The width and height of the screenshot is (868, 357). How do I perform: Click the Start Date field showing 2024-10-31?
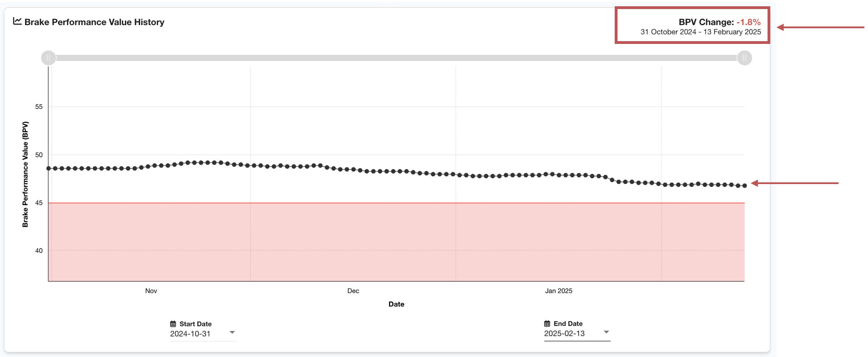coord(190,334)
